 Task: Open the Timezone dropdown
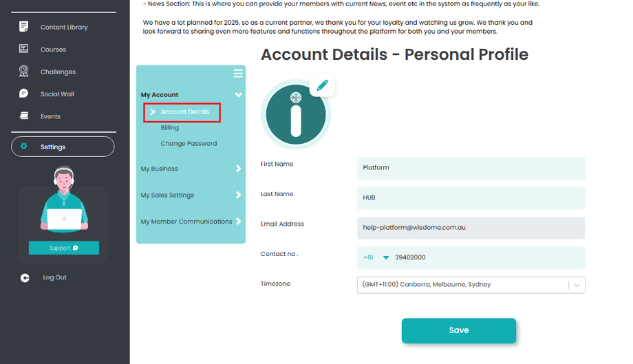[x=577, y=285]
